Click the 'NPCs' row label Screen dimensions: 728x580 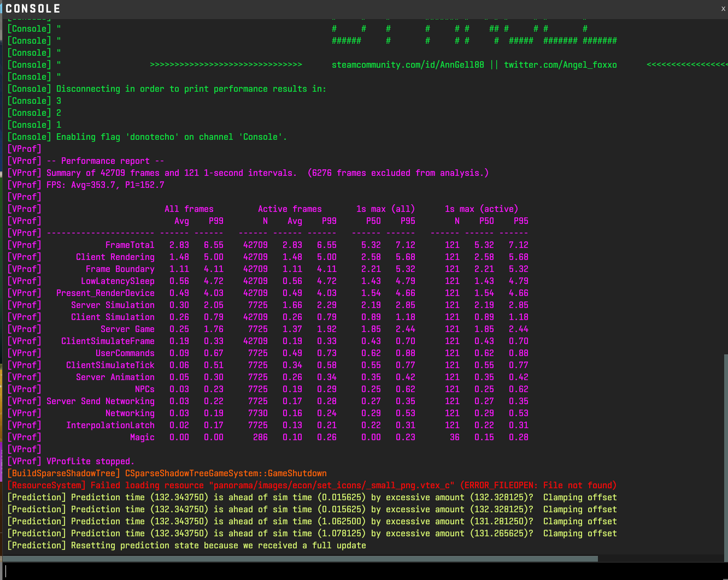[x=145, y=389]
